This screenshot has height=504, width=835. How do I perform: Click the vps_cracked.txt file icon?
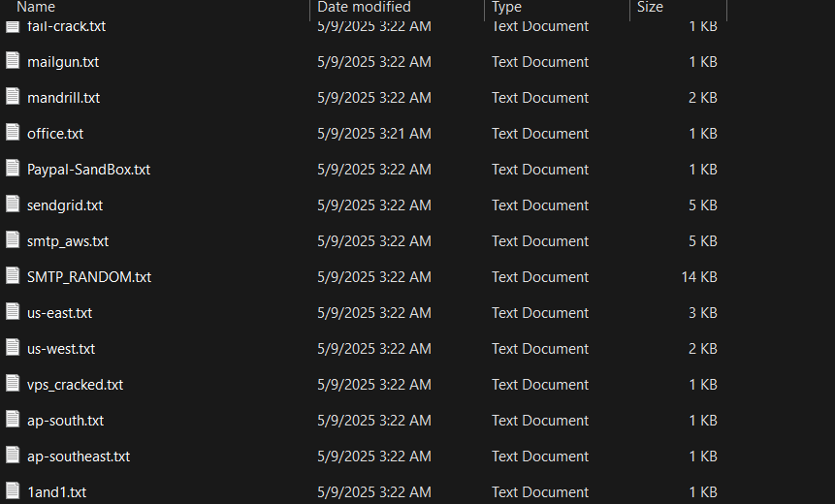click(x=13, y=383)
